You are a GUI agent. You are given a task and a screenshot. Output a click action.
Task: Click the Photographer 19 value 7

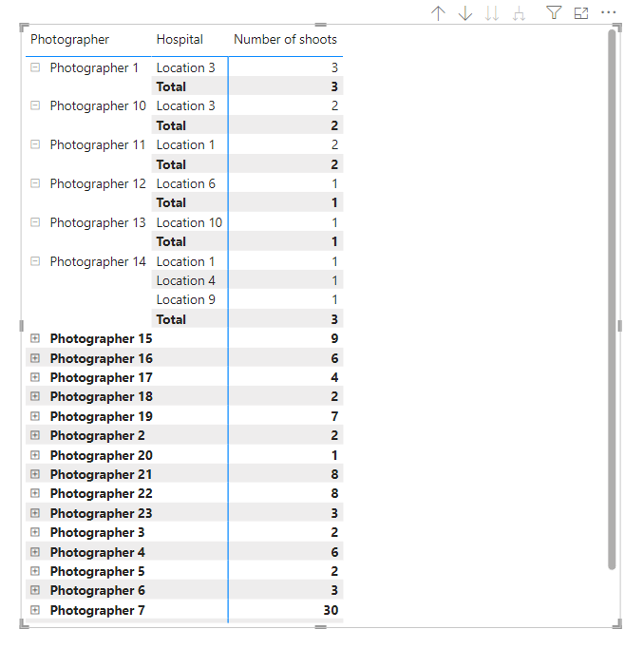point(334,416)
